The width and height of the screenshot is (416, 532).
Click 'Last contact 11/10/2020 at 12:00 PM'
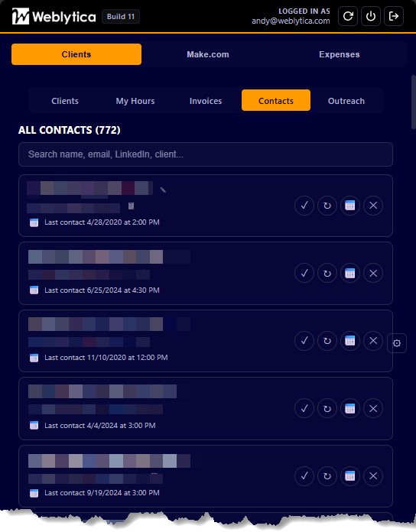pyautogui.click(x=106, y=358)
